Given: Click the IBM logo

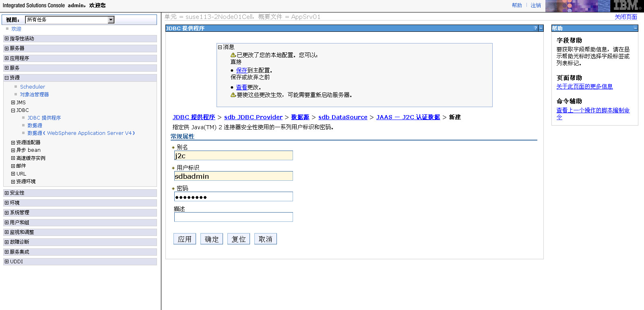Looking at the screenshot, I should point(627,6).
